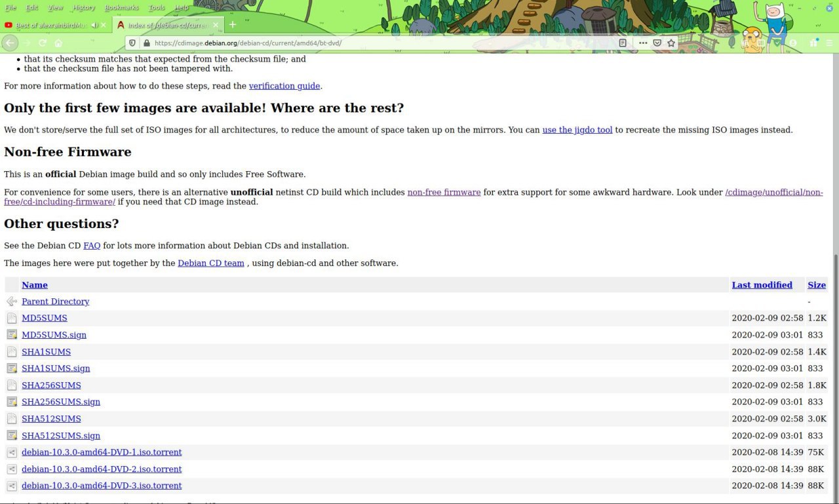839x504 pixels.
Task: Click the '3.0K' size of SHA512SUMS
Action: [x=817, y=419]
